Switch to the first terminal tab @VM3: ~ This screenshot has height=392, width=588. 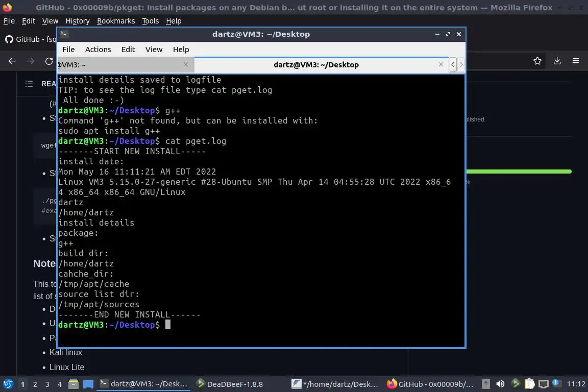pos(126,65)
